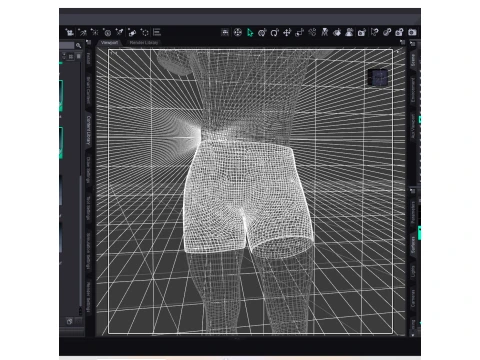Create a new point light

pyautogui.click(x=95, y=32)
